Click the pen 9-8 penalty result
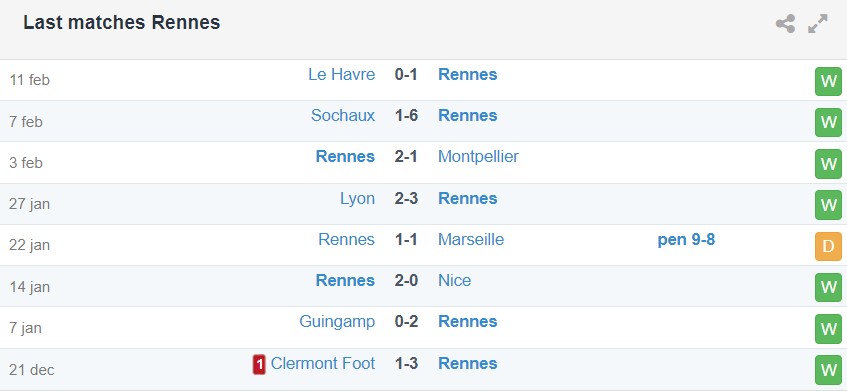 [686, 240]
